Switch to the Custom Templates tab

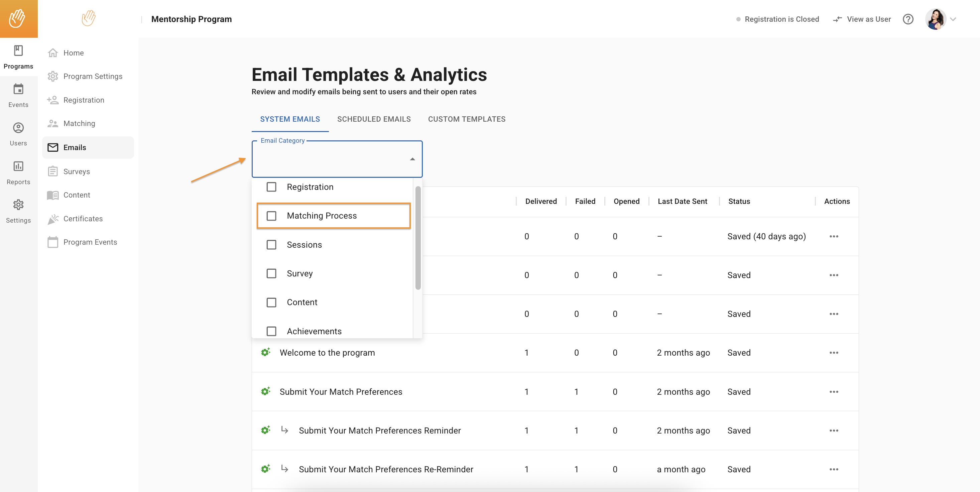click(466, 119)
